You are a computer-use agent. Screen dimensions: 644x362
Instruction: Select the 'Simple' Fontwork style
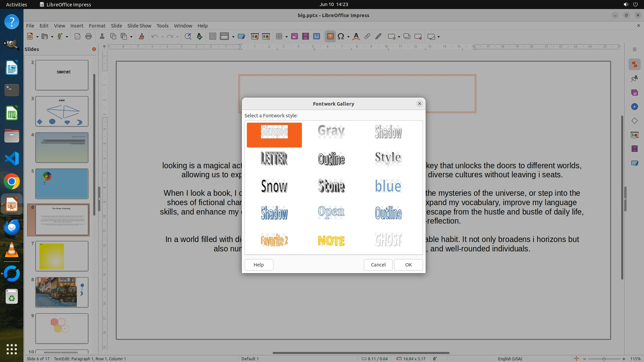pos(274,135)
